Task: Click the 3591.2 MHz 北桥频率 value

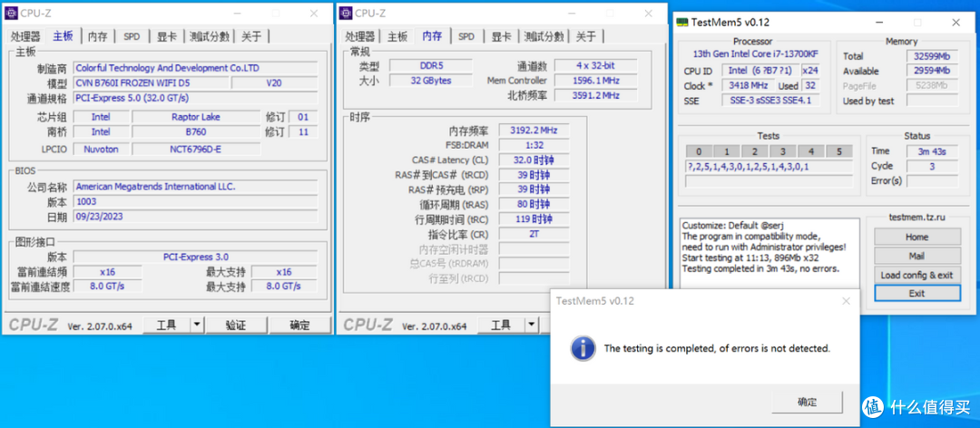Action: click(595, 95)
